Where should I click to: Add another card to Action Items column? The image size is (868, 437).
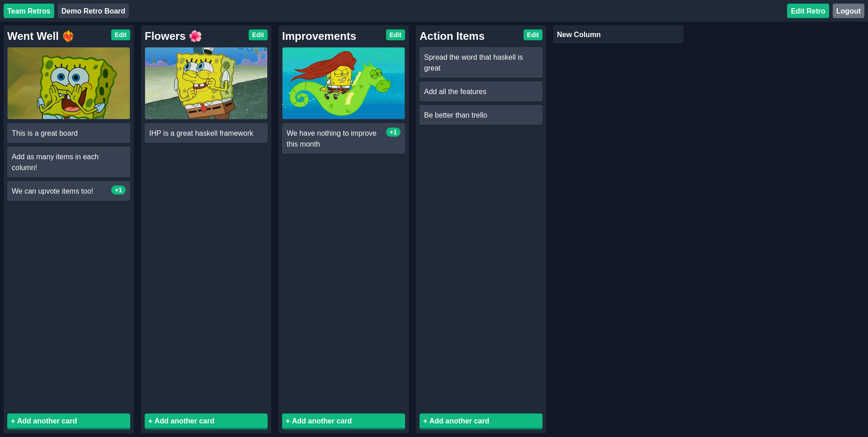point(481,421)
